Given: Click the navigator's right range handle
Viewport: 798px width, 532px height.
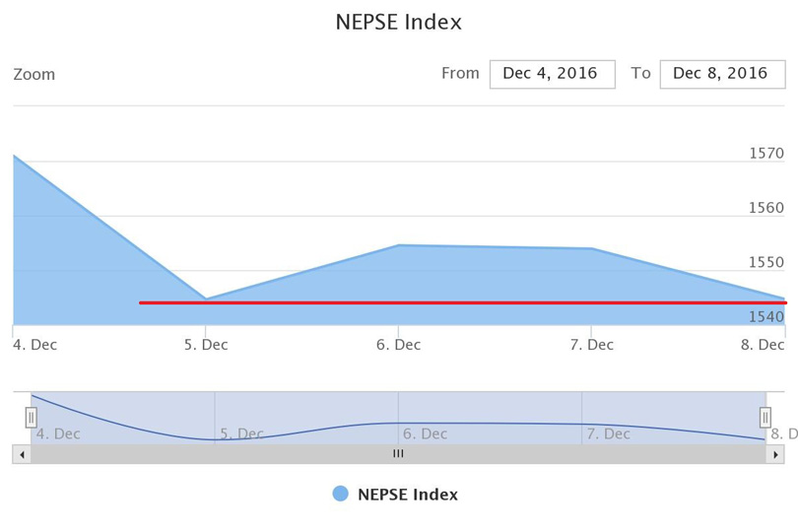Looking at the screenshot, I should point(765,418).
